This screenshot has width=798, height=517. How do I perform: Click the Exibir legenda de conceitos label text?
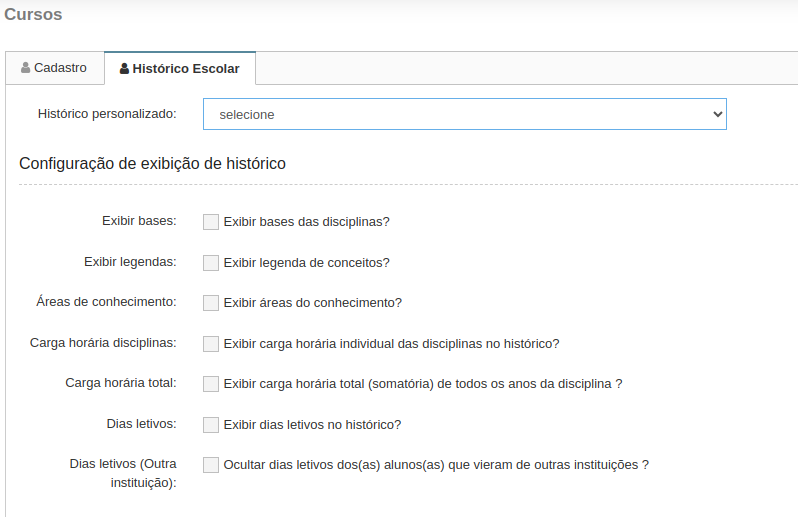click(306, 263)
